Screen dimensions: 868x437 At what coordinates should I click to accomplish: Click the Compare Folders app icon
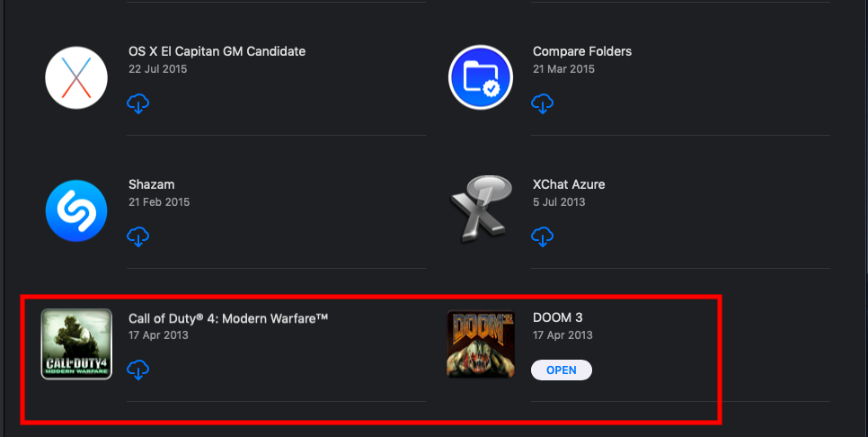[x=481, y=77]
